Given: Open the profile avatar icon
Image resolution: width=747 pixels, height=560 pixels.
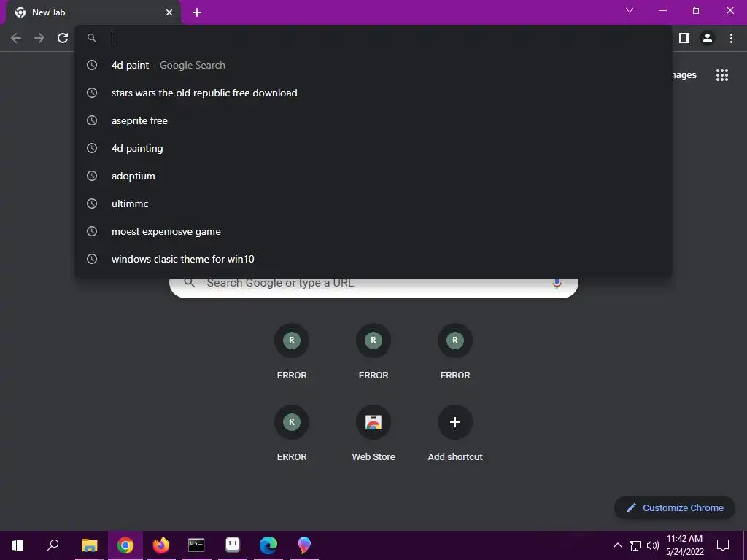Looking at the screenshot, I should pyautogui.click(x=708, y=38).
